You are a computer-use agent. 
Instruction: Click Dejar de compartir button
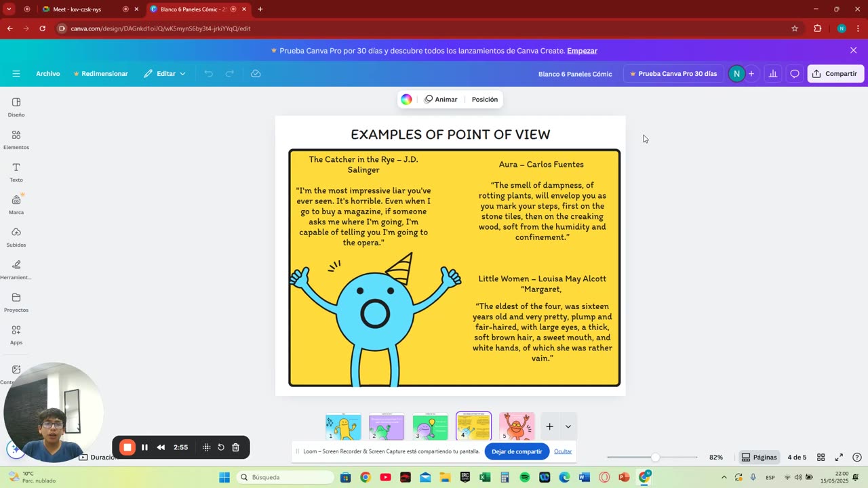pyautogui.click(x=517, y=451)
